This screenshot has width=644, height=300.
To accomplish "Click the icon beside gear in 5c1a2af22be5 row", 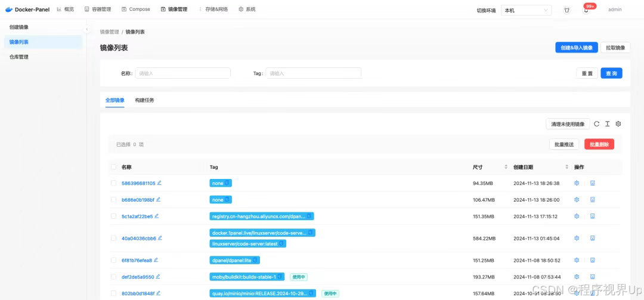I will point(592,216).
